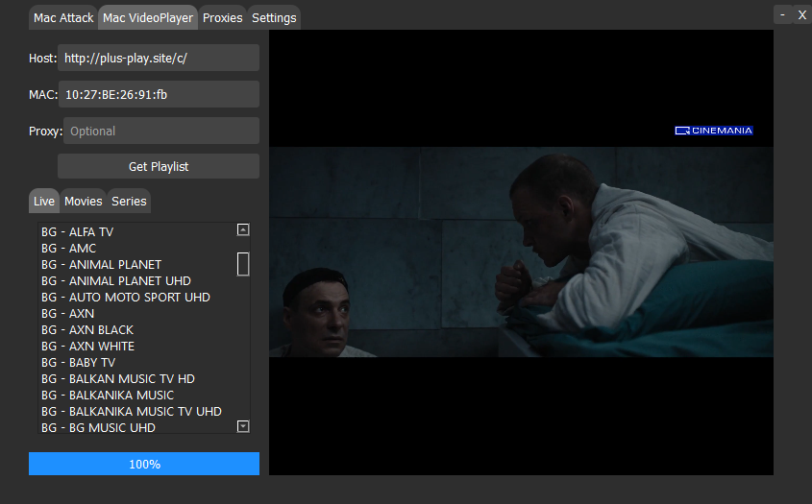Choose BG - BG MUSIC UHD

pyautogui.click(x=137, y=427)
